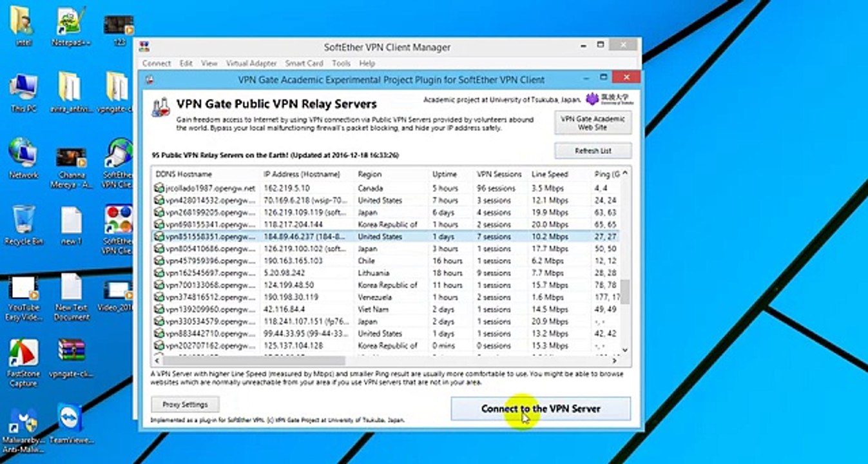Click the Chile region cell
Image resolution: width=868 pixels, height=464 pixels.
tap(367, 261)
